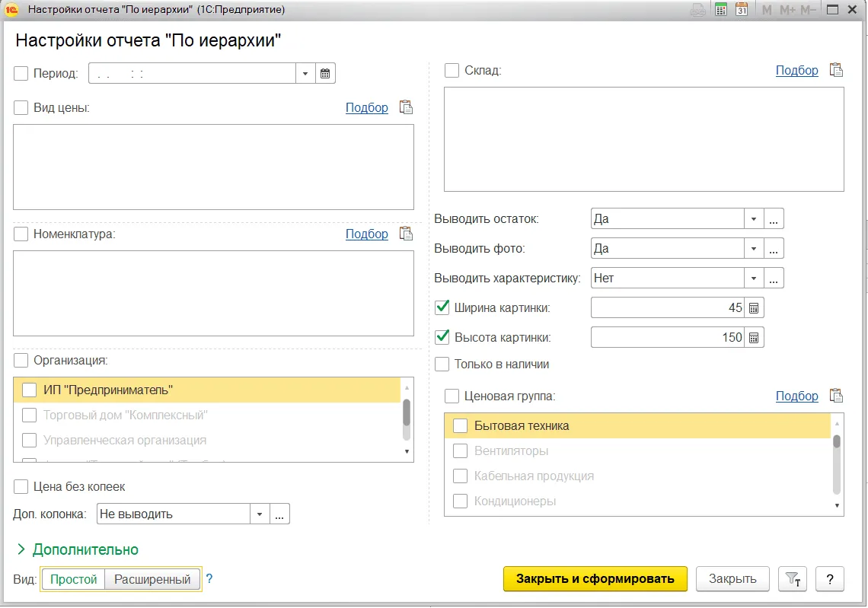The image size is (868, 608).
Task: Paste from clipboard into Ценовая группа list
Action: tap(836, 396)
